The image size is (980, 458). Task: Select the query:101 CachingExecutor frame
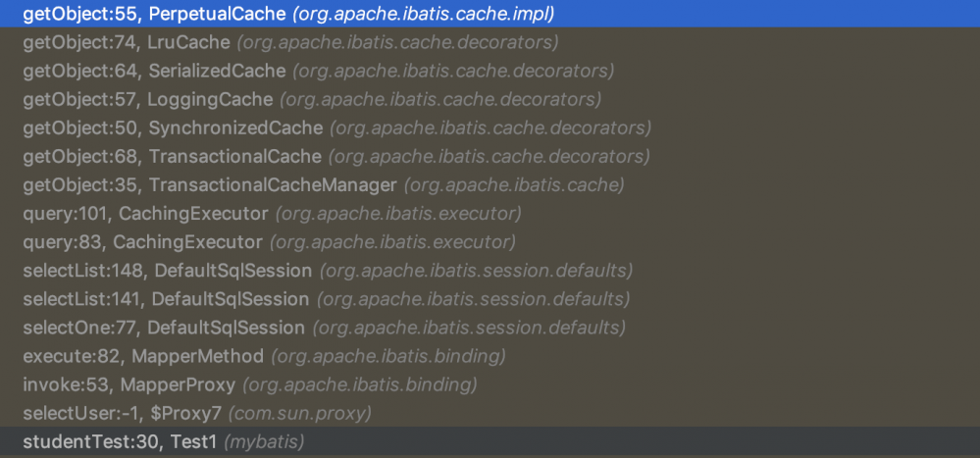click(x=145, y=214)
